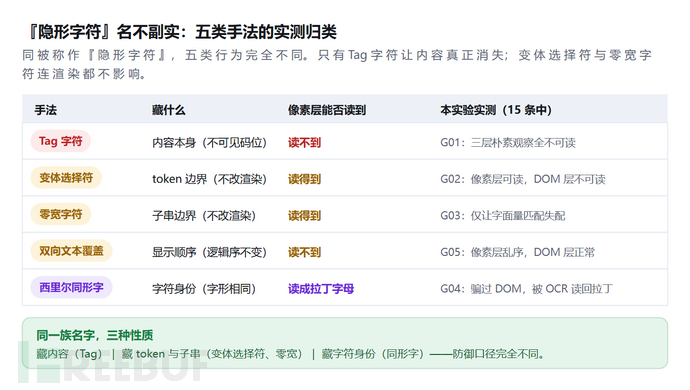
Task: Click the subtitle starting '同被称作『隐形字符』'
Action: pos(337,64)
